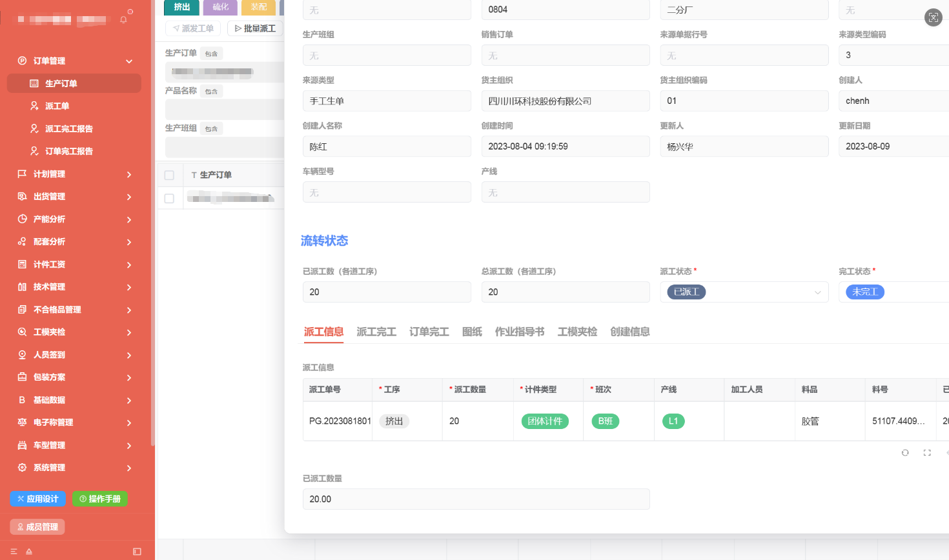Expand the 计划管理 menu

click(74, 174)
